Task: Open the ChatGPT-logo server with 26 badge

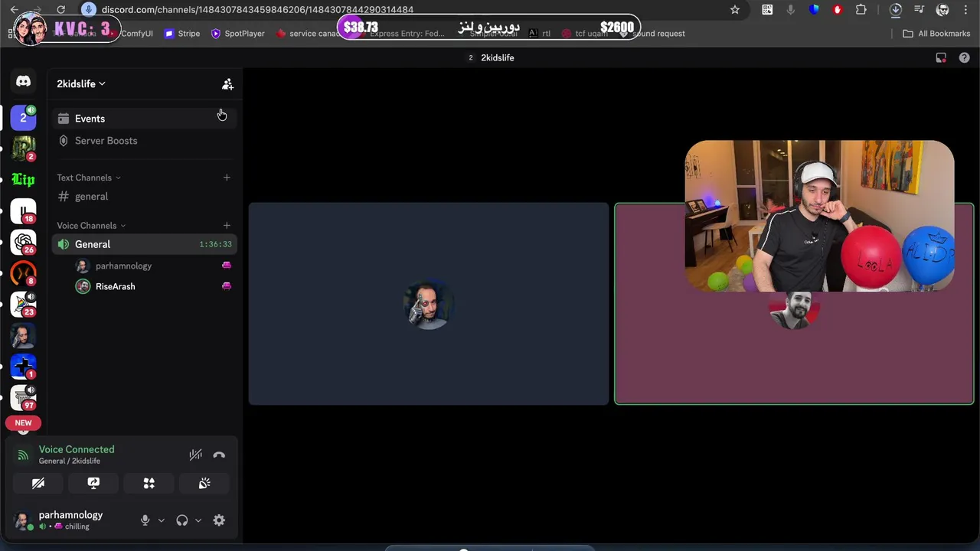Action: [x=23, y=243]
